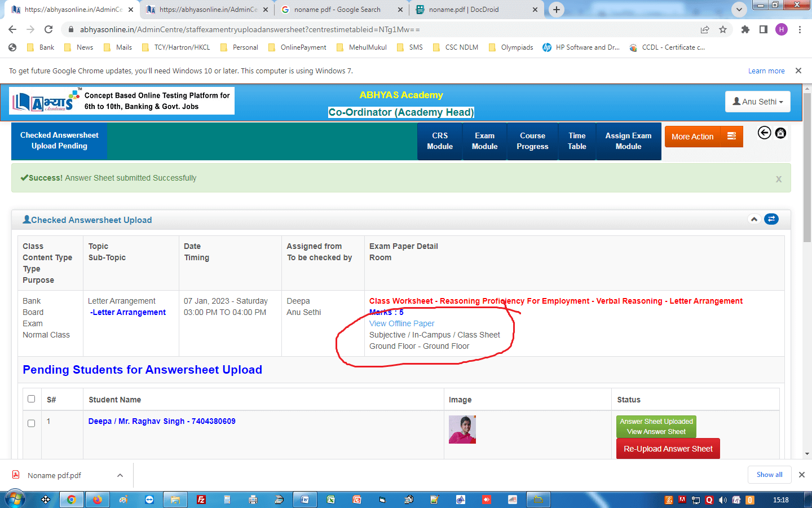This screenshot has width=812, height=508.
Task: Click the student's photo thumbnail
Action: click(462, 430)
